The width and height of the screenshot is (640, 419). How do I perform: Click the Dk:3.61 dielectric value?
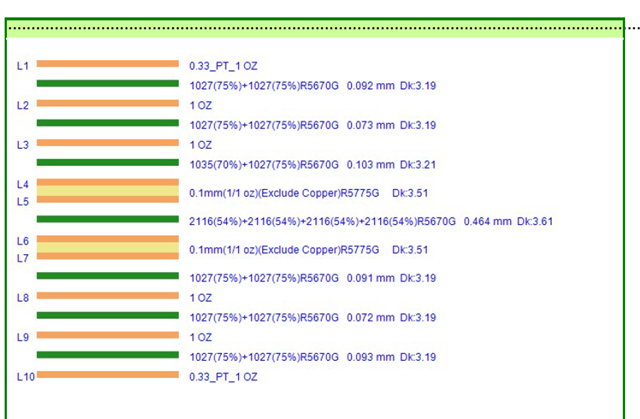point(535,222)
